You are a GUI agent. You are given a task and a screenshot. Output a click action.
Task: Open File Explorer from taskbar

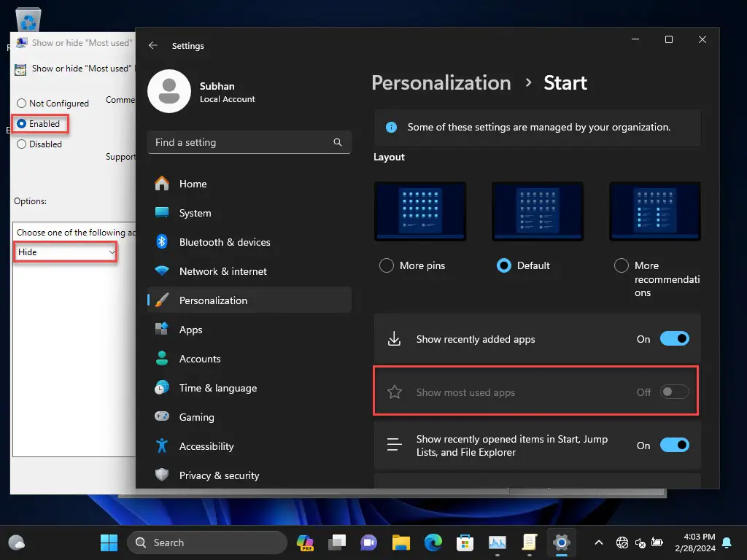tap(401, 542)
